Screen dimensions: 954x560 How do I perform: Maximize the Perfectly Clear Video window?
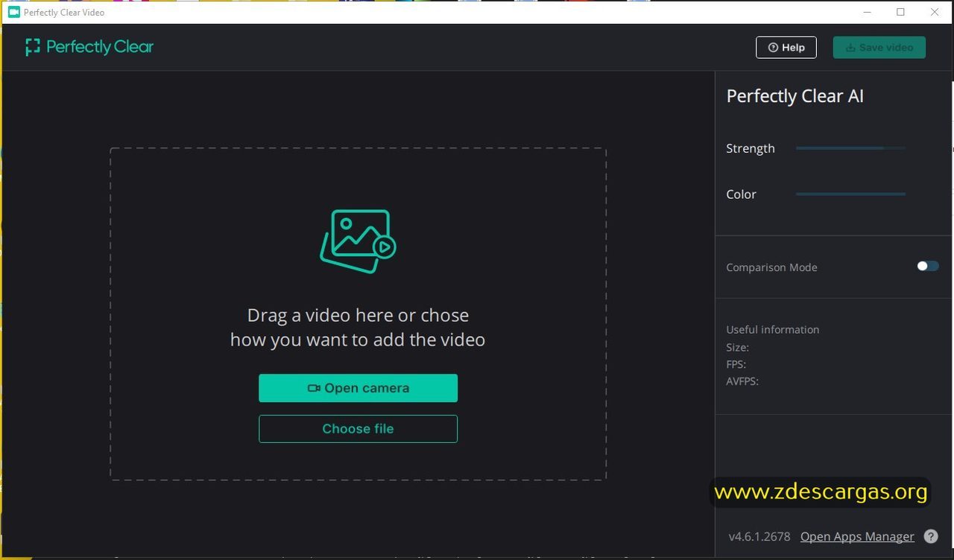click(900, 12)
